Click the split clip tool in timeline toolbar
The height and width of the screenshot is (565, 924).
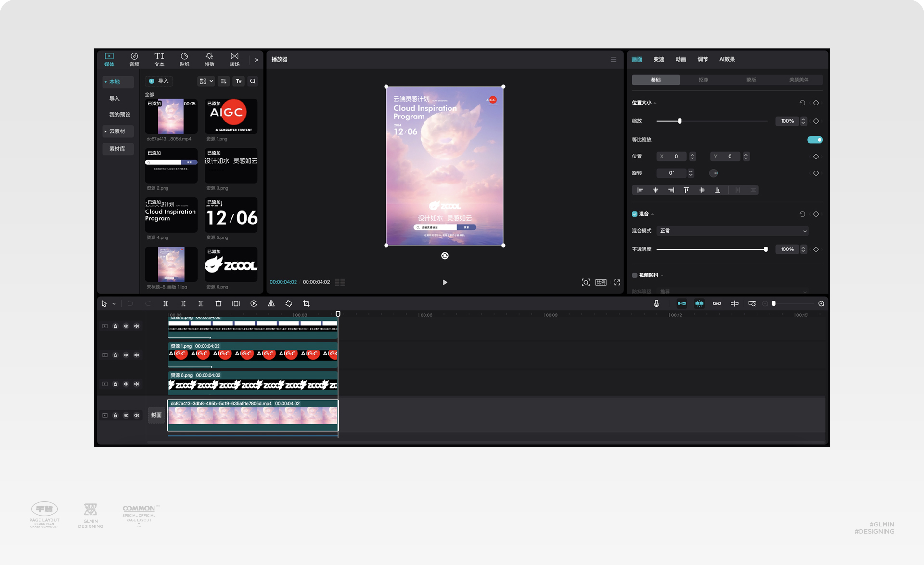[x=166, y=303]
